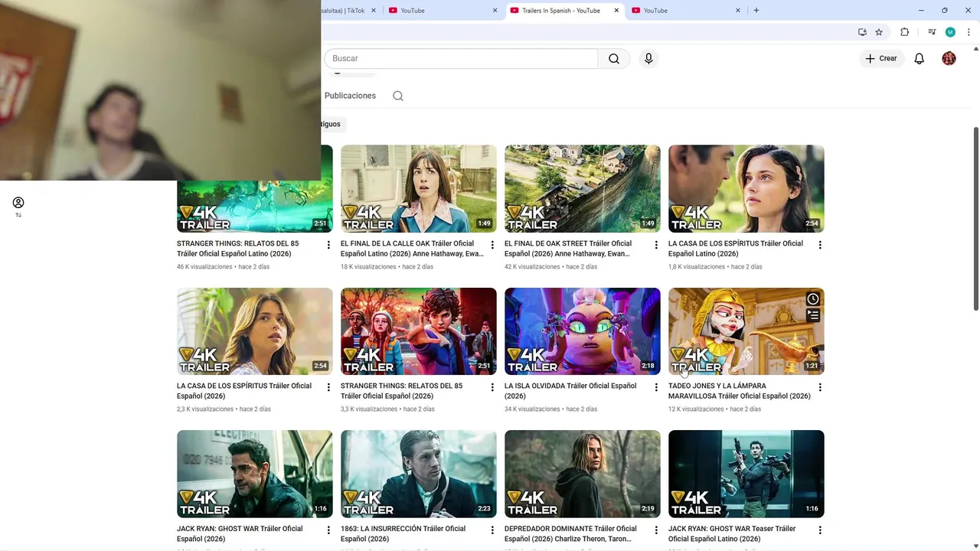The image size is (980, 551).
Task: Switch to the TikTok browser tab
Action: 343,10
